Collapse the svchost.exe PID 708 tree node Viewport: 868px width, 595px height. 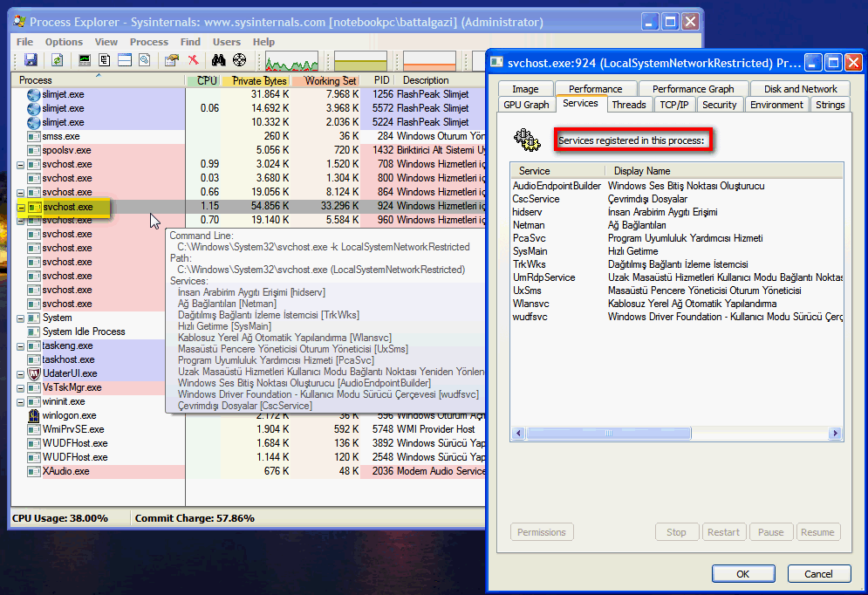tap(20, 165)
